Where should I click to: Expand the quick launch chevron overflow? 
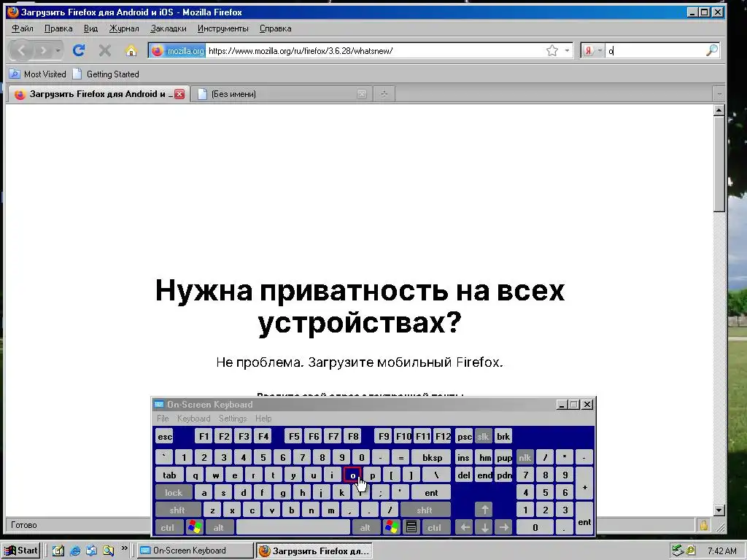pyautogui.click(x=125, y=548)
